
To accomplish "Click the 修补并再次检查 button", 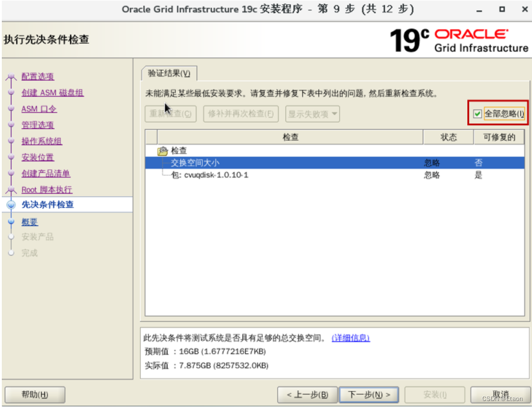I will [x=241, y=114].
